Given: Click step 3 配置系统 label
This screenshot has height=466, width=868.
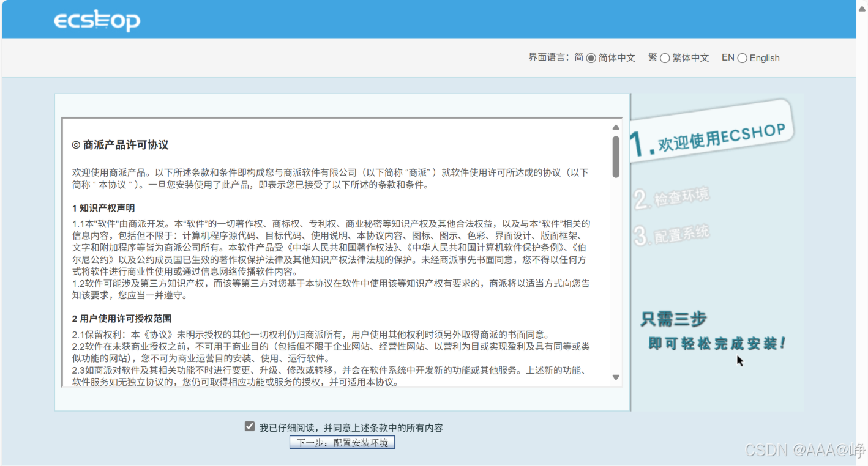Looking at the screenshot, I should [x=672, y=234].
